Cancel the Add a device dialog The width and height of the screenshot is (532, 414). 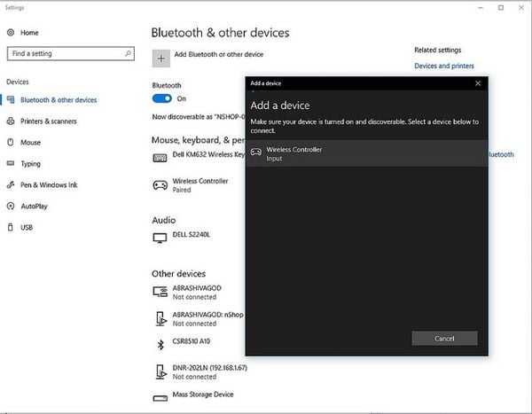tap(444, 339)
